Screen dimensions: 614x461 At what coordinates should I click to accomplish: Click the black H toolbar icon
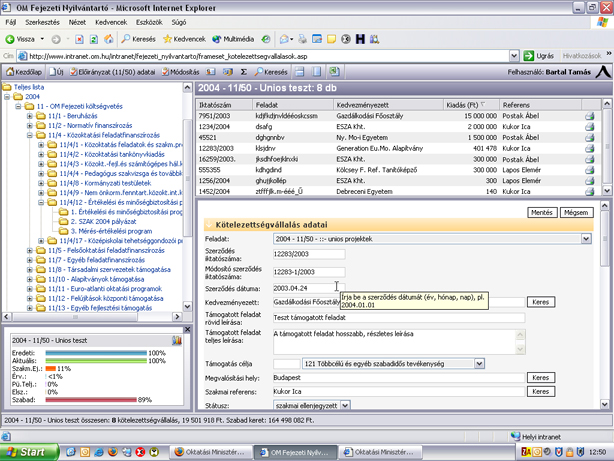(360, 39)
